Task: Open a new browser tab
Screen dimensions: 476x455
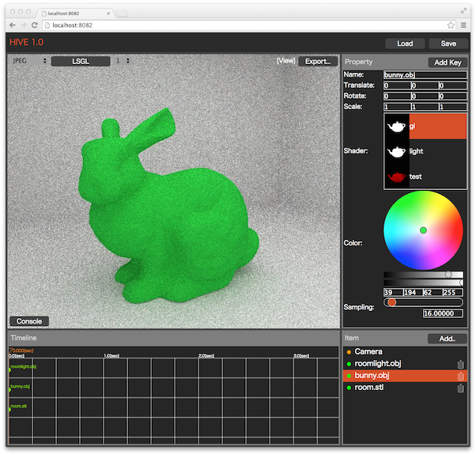Action: coord(122,13)
